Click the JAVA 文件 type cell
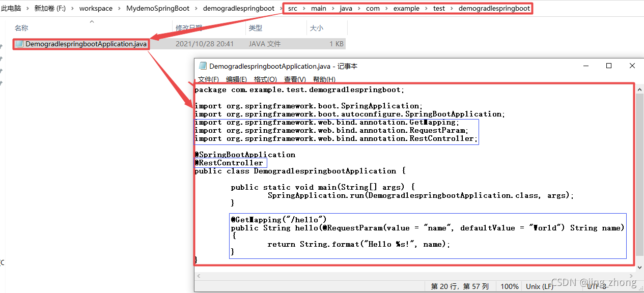This screenshot has height=293, width=644. [x=265, y=44]
